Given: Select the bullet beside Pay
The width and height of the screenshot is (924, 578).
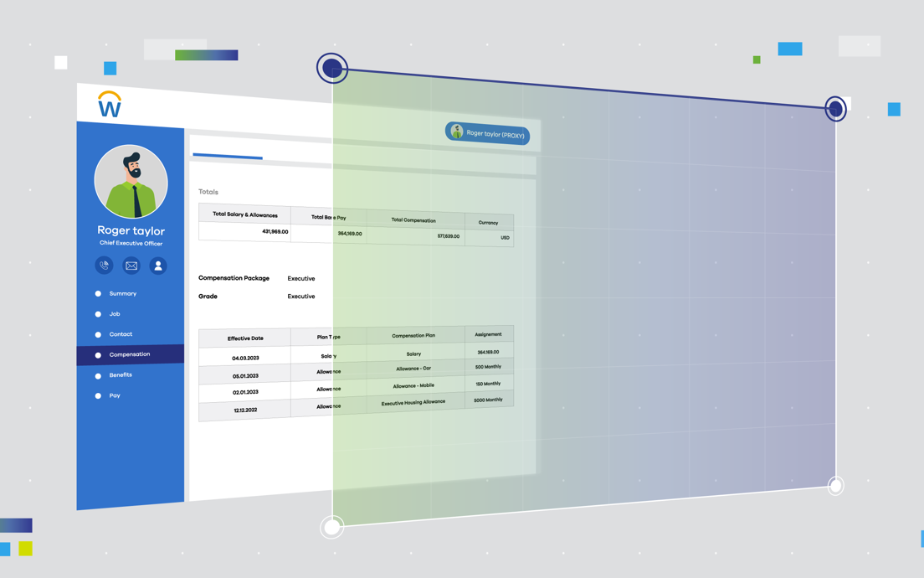Looking at the screenshot, I should pyautogui.click(x=98, y=395).
